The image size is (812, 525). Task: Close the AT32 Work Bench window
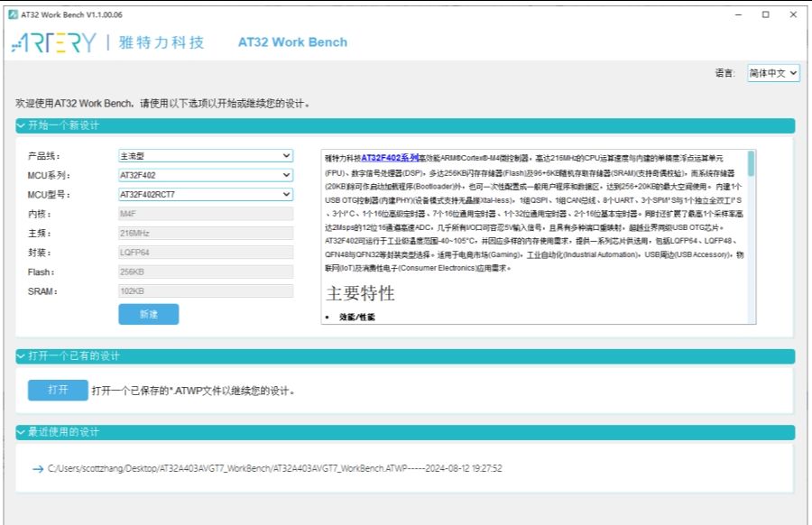(x=793, y=14)
